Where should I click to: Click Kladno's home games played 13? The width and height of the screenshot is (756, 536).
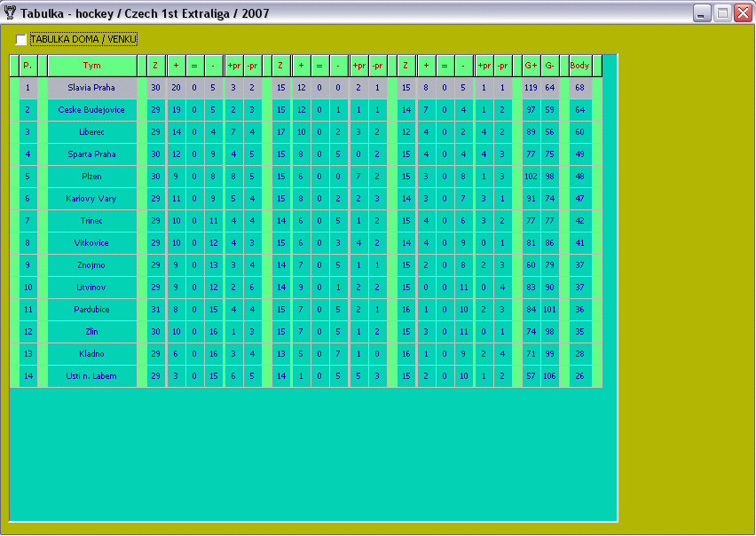(x=281, y=354)
